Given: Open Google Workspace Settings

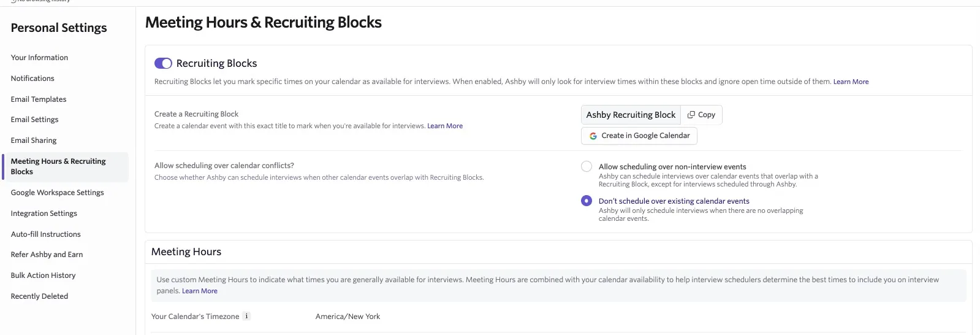Looking at the screenshot, I should pos(57,193).
